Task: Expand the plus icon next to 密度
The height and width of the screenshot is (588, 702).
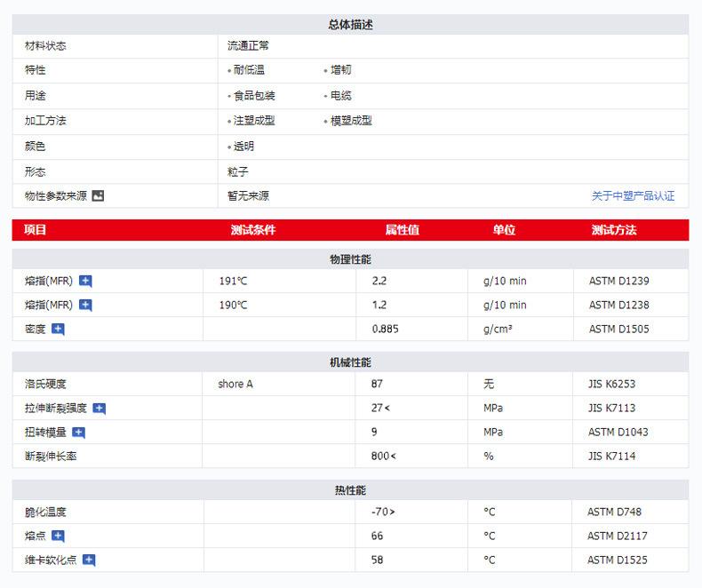Action: pyautogui.click(x=58, y=329)
